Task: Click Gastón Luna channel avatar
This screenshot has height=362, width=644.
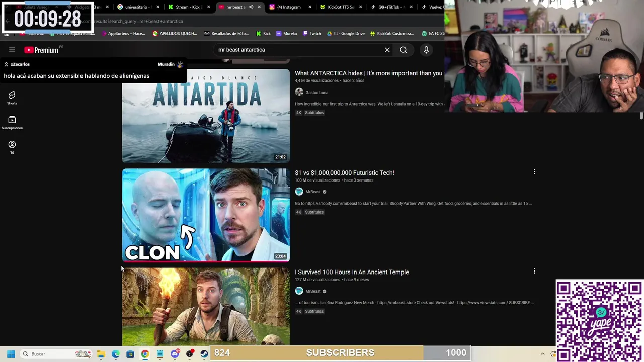Action: click(x=299, y=92)
